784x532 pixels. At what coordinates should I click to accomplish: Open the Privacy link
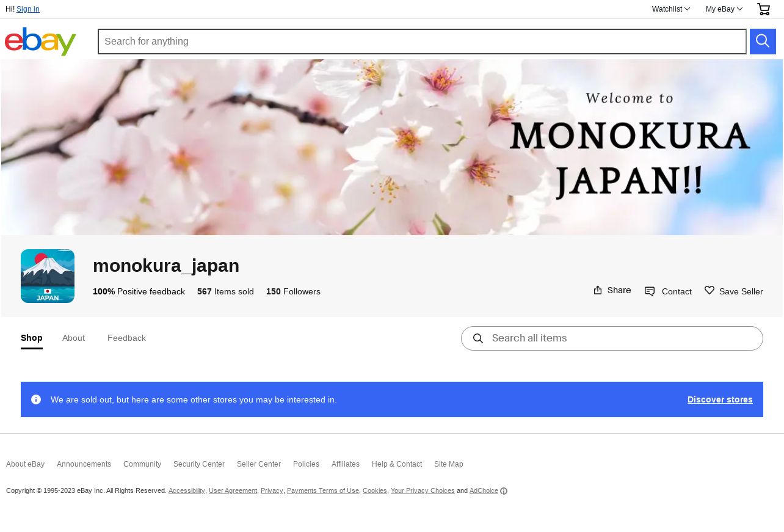click(x=272, y=490)
